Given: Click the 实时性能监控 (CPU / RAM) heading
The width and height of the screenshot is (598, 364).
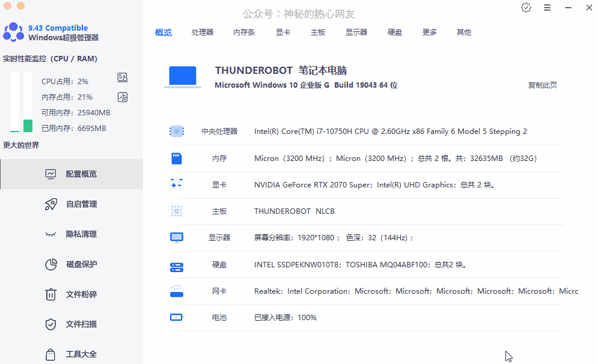Looking at the screenshot, I should (x=50, y=59).
